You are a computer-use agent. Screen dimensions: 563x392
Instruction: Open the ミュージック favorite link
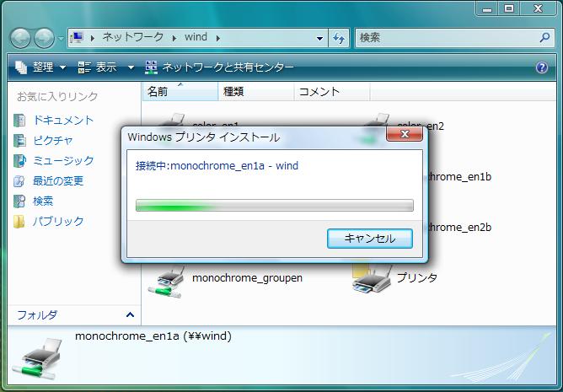tap(63, 160)
